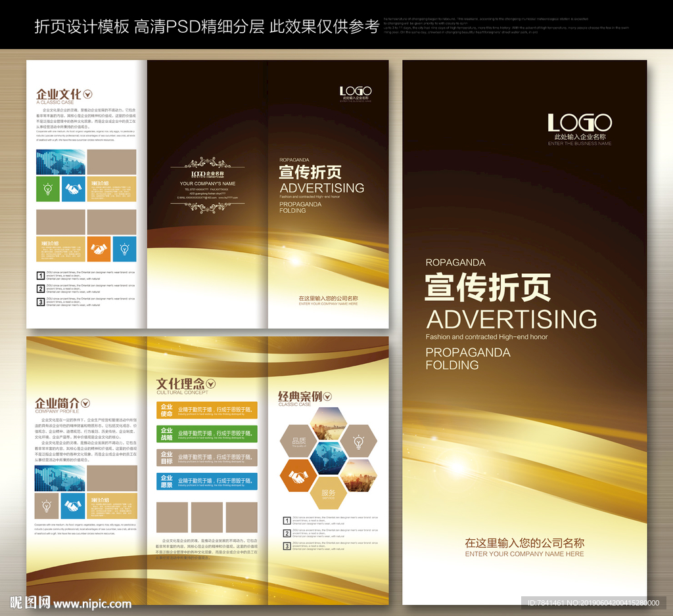673x616 pixels.
Task: Click the 折页设计模板 header title
Action: 81,26
